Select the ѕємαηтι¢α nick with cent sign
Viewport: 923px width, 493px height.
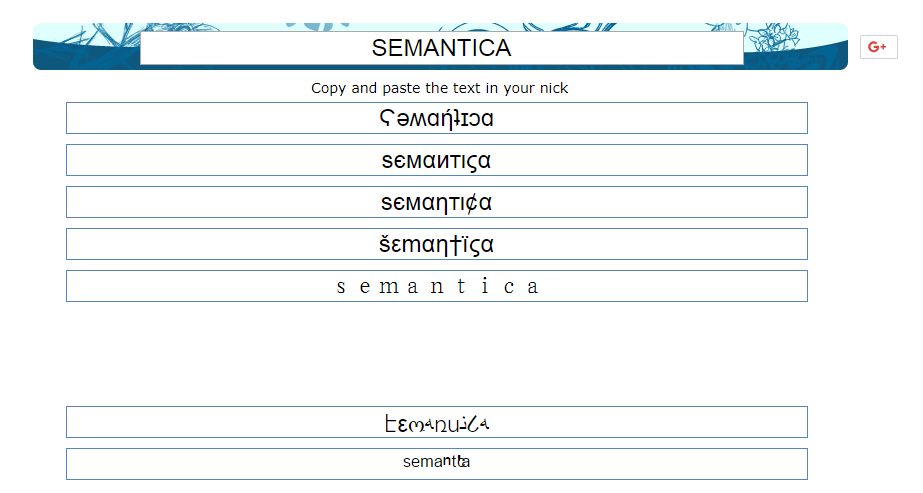[x=436, y=202]
